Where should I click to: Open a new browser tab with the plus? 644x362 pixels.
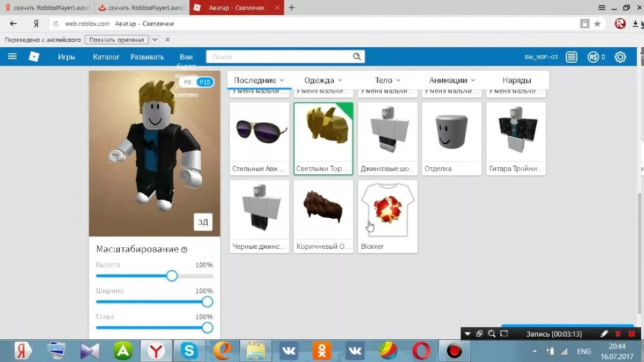(291, 8)
